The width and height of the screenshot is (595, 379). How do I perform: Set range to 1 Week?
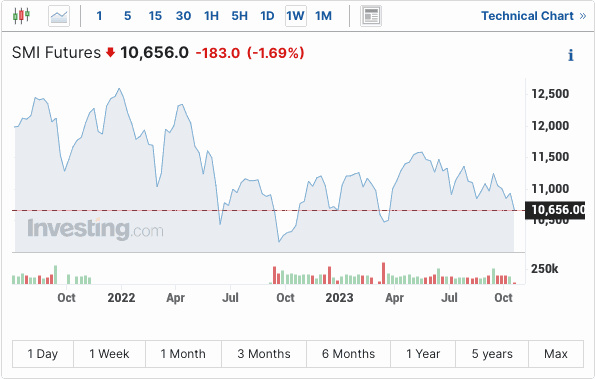[109, 354]
